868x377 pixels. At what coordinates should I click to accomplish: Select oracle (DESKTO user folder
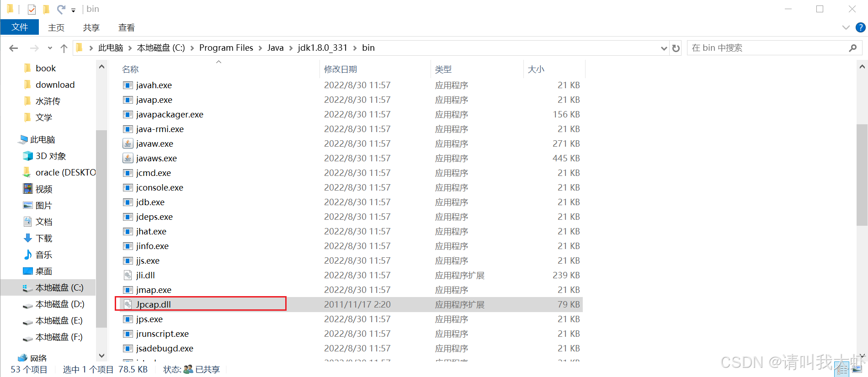[65, 173]
